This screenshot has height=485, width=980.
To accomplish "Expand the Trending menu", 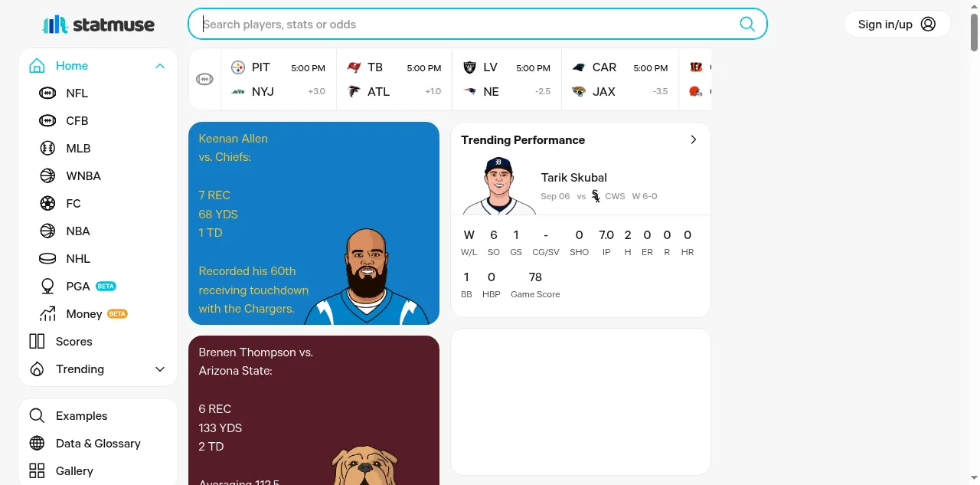I will pyautogui.click(x=160, y=369).
